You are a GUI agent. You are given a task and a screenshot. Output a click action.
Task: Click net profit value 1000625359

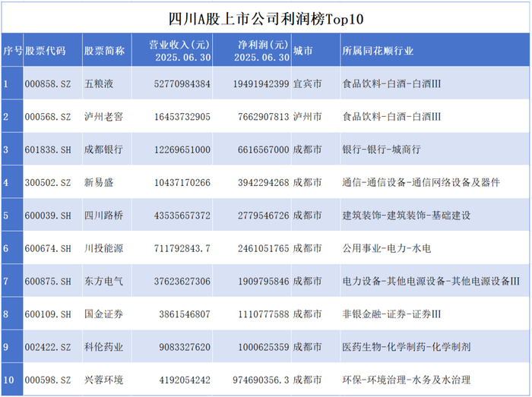point(263,347)
